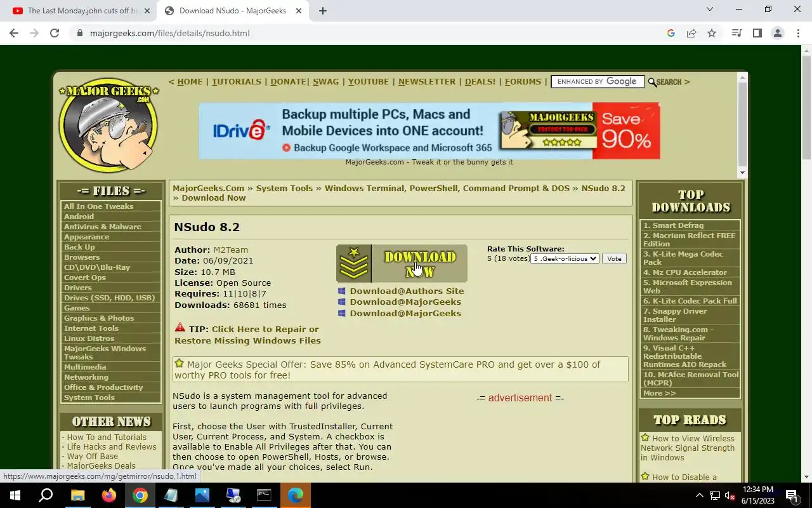Click System Tools breadcrumb link
This screenshot has width=812, height=508.
284,188
